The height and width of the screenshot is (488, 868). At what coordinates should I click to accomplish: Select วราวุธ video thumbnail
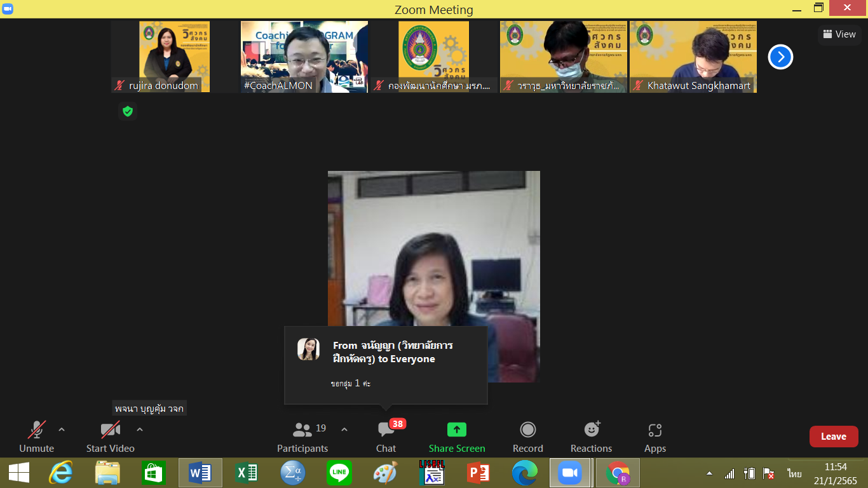tap(564, 57)
